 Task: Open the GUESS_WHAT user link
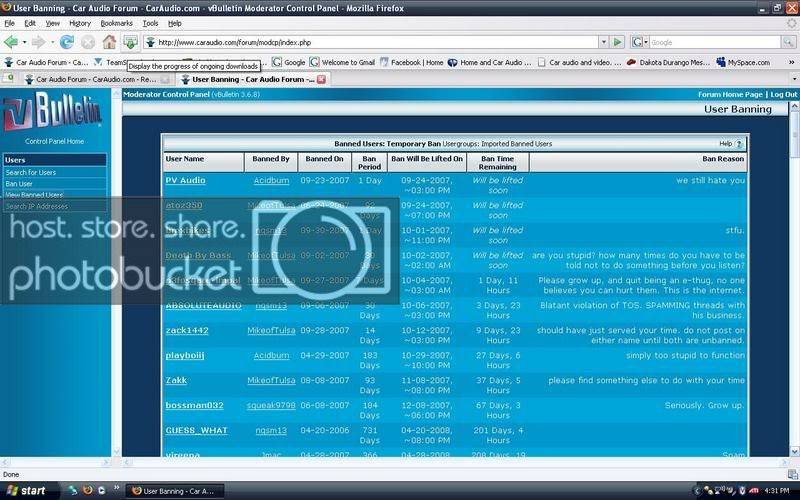(196, 430)
